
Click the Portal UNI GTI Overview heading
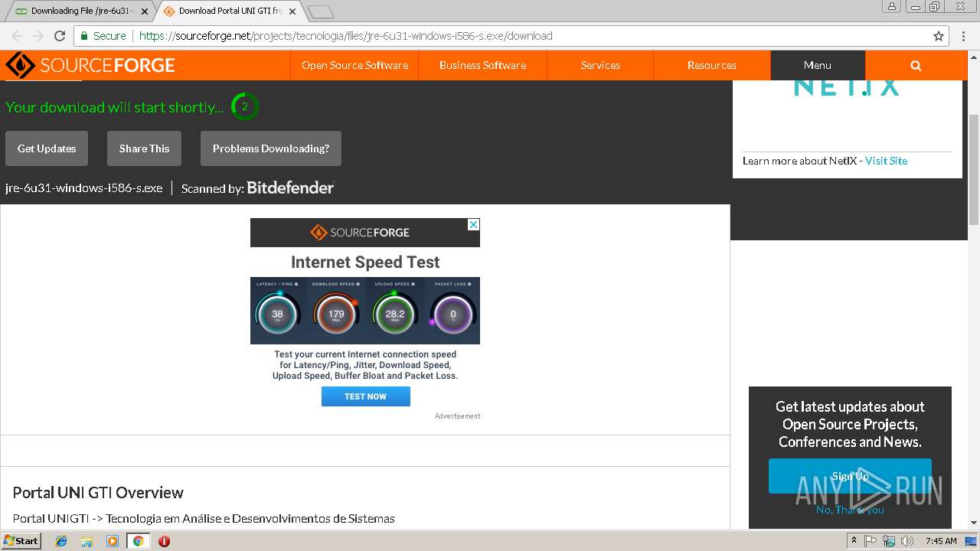pos(98,492)
